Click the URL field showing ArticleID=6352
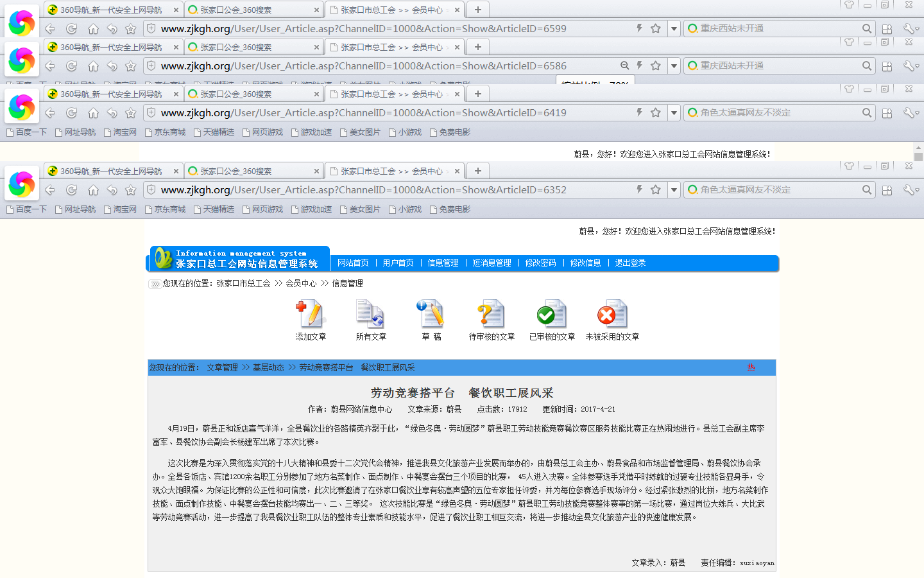 click(x=385, y=189)
